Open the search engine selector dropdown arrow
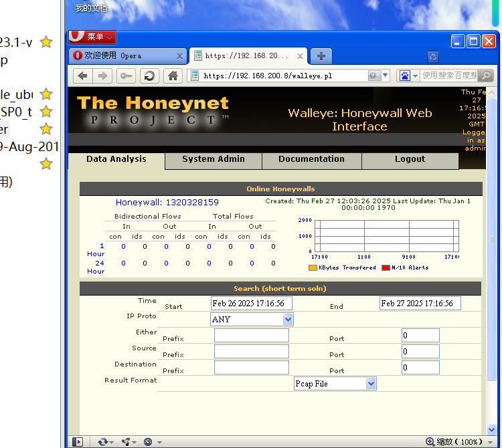The width and height of the screenshot is (502, 448). (x=415, y=76)
